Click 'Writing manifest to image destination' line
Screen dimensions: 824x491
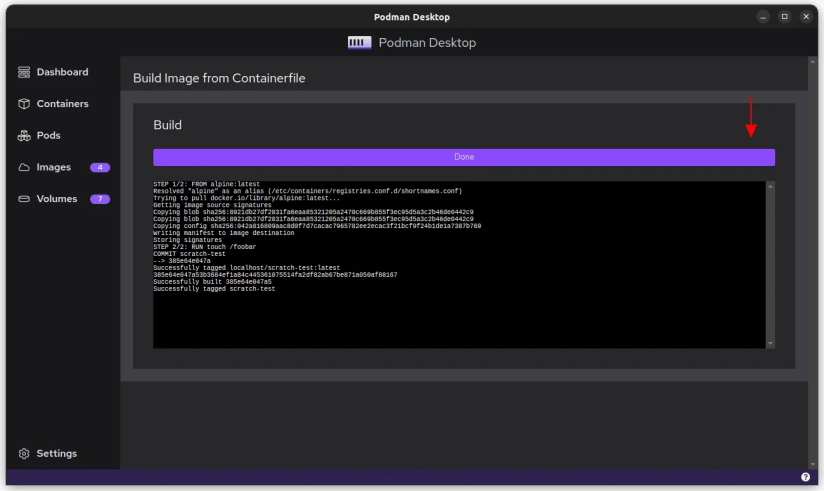[224, 233]
